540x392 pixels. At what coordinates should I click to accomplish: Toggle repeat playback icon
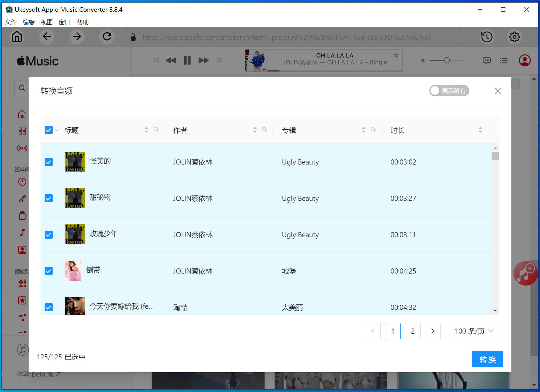(x=219, y=60)
